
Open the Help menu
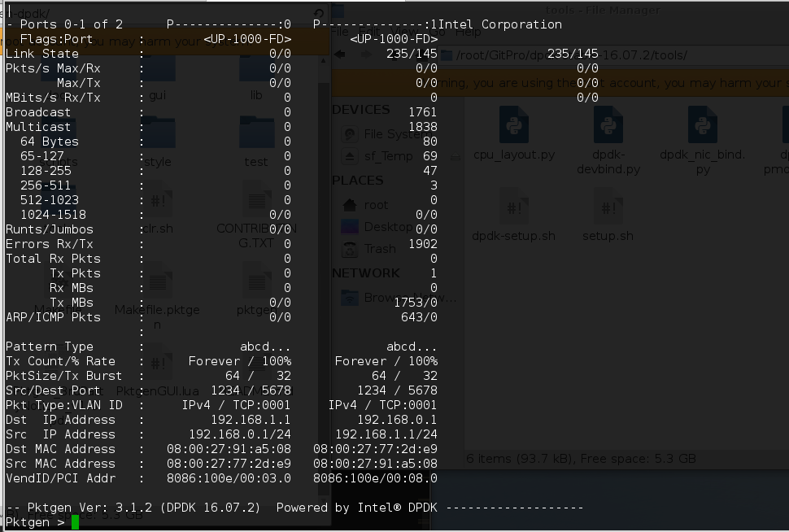coord(468,33)
